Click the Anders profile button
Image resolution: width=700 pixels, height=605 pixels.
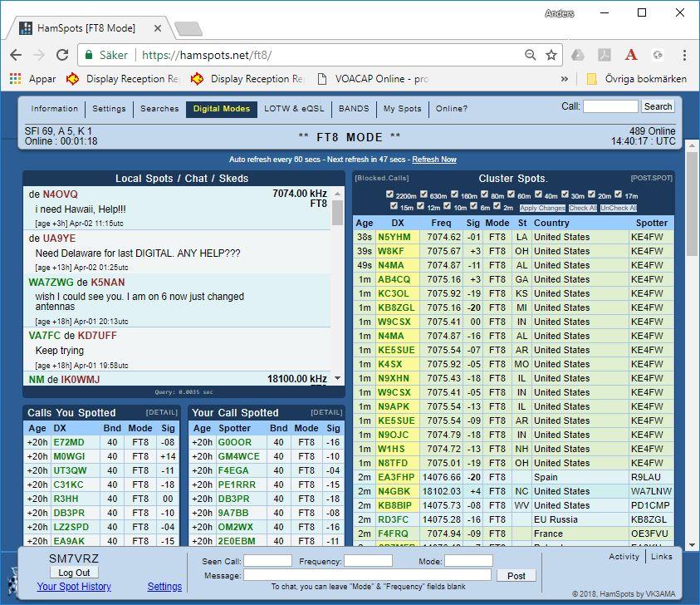(559, 13)
